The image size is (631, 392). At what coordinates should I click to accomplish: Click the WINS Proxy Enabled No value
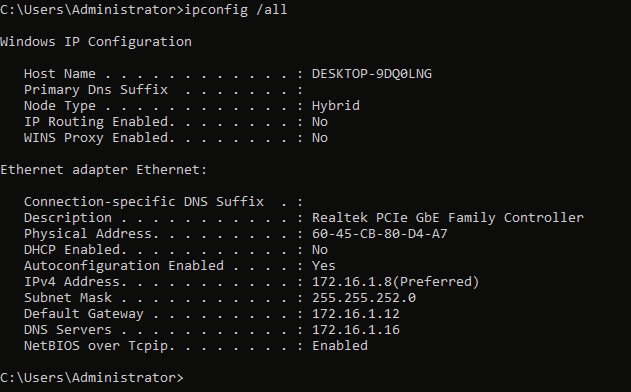(x=320, y=138)
